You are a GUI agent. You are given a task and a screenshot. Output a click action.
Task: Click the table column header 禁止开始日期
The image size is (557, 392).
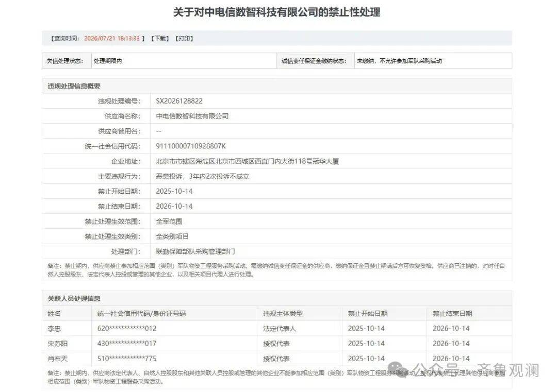coord(368,314)
